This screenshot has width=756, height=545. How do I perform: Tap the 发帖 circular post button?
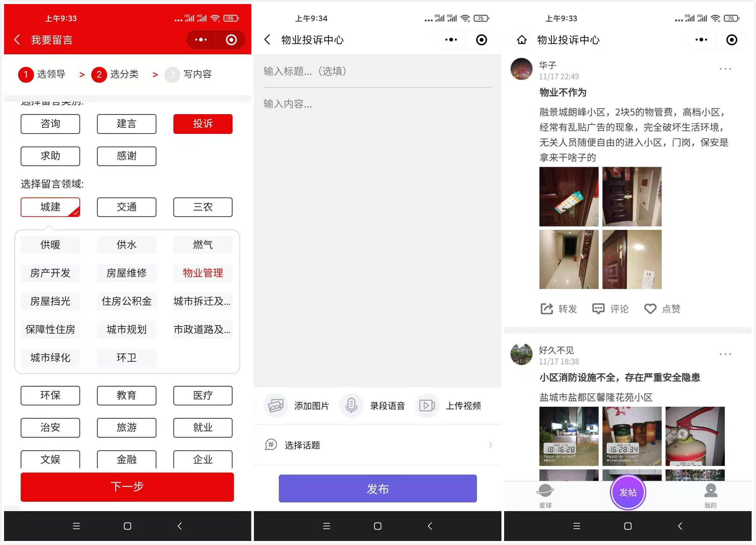[628, 492]
